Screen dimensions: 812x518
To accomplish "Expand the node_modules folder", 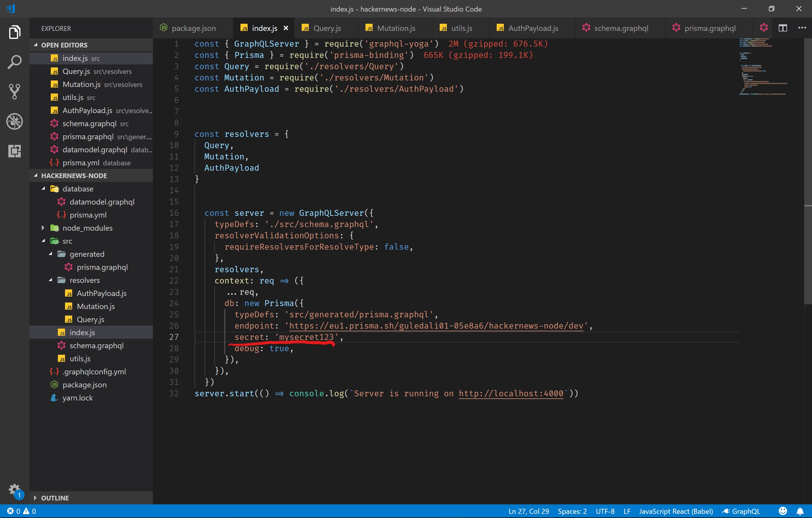I will click(x=43, y=228).
